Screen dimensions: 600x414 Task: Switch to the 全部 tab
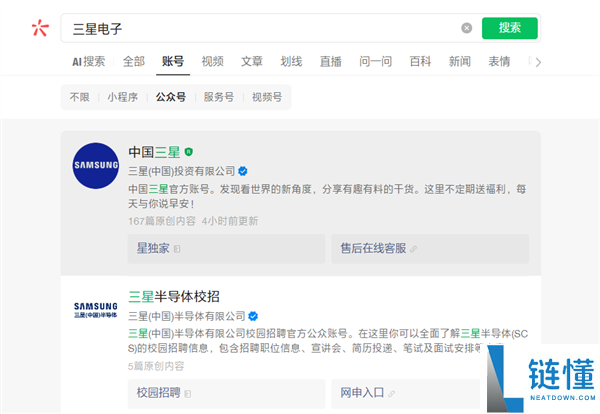134,61
